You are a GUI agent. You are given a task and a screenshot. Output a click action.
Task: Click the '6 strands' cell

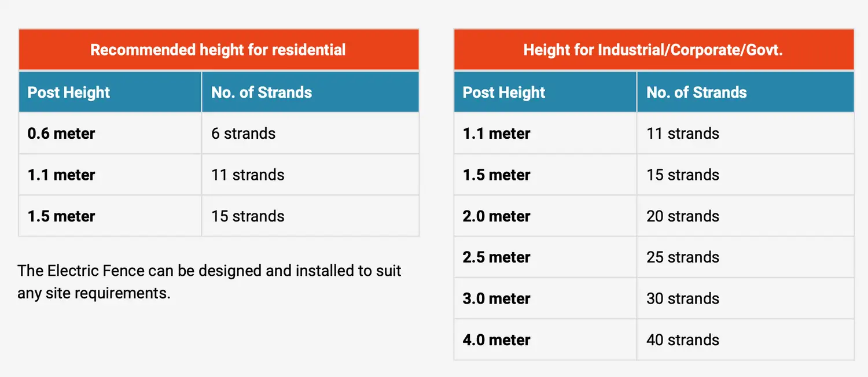pos(243,134)
